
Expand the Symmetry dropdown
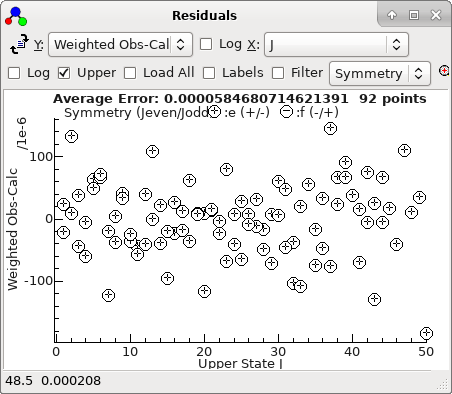coord(380,73)
